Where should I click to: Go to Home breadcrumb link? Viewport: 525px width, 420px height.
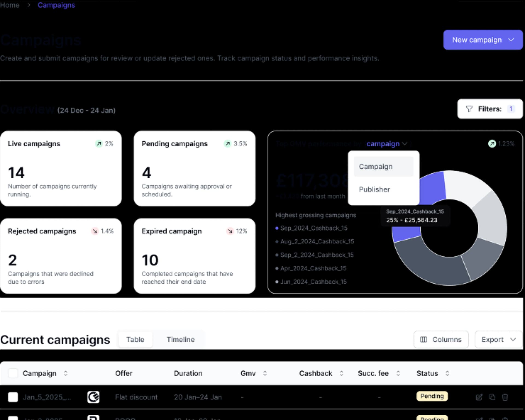[x=10, y=5]
